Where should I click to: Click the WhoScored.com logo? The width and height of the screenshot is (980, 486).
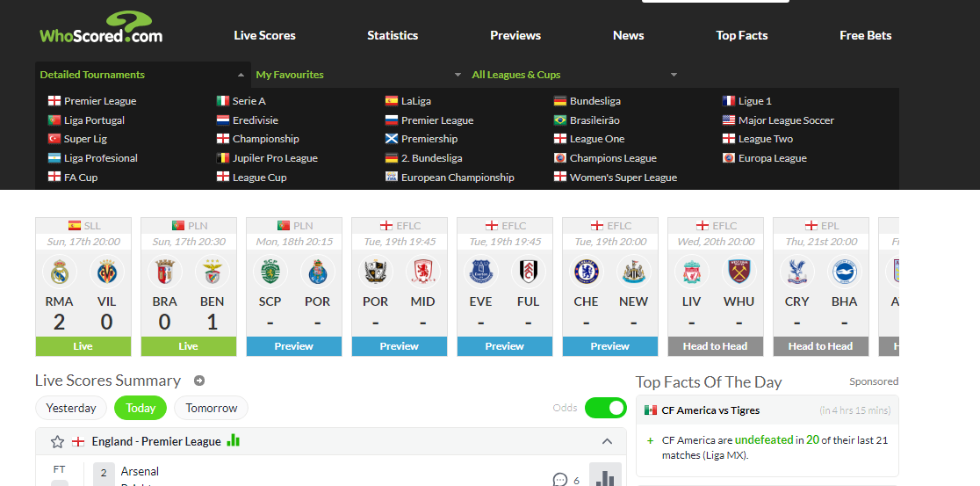point(101,29)
